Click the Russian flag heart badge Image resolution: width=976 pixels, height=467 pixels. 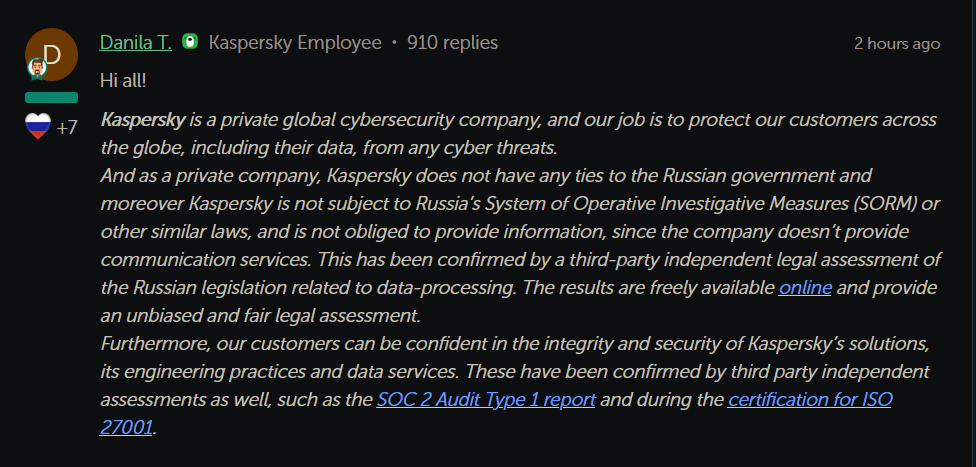(x=37, y=126)
